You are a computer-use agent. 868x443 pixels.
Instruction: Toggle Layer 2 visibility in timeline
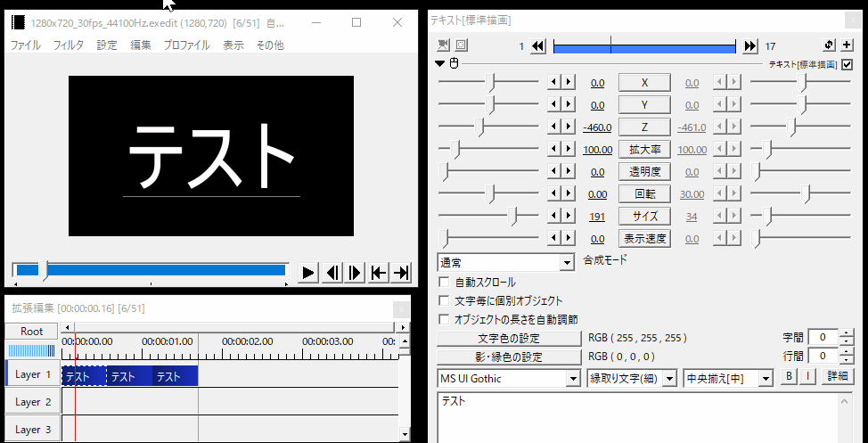(x=32, y=402)
